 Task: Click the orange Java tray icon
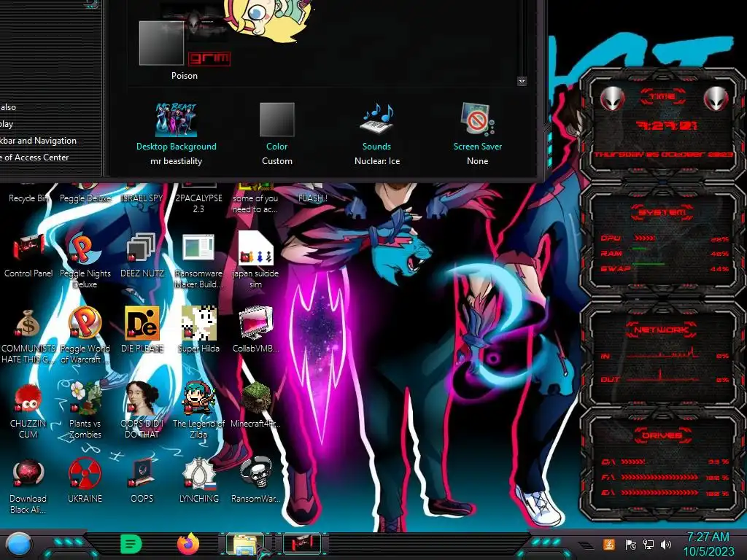point(609,544)
